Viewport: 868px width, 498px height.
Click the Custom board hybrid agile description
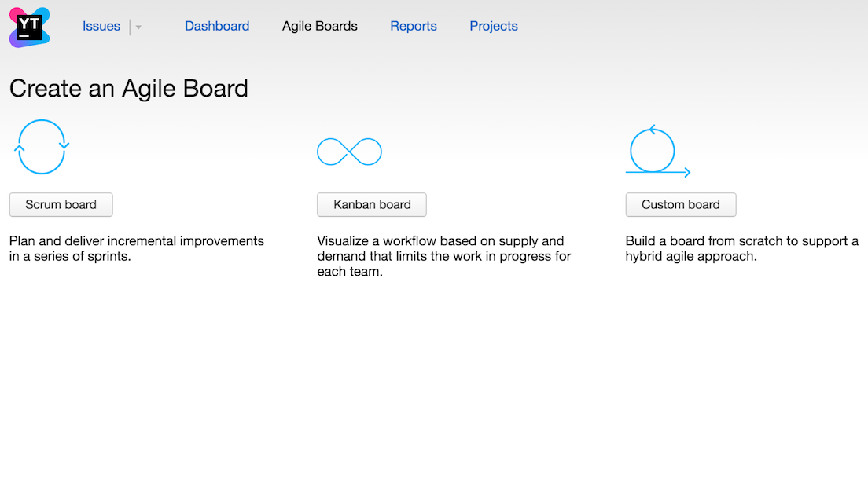pos(741,248)
